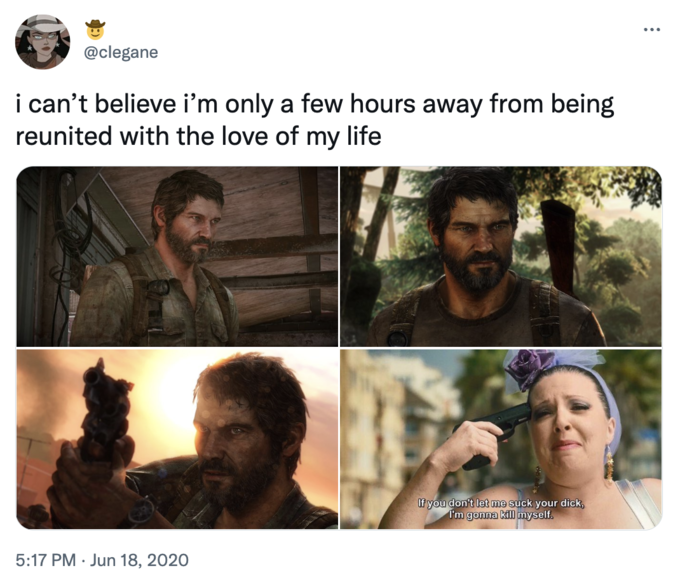Screen dimensions: 680x587
Task: Open top-right image of man near trees
Action: click(501, 256)
